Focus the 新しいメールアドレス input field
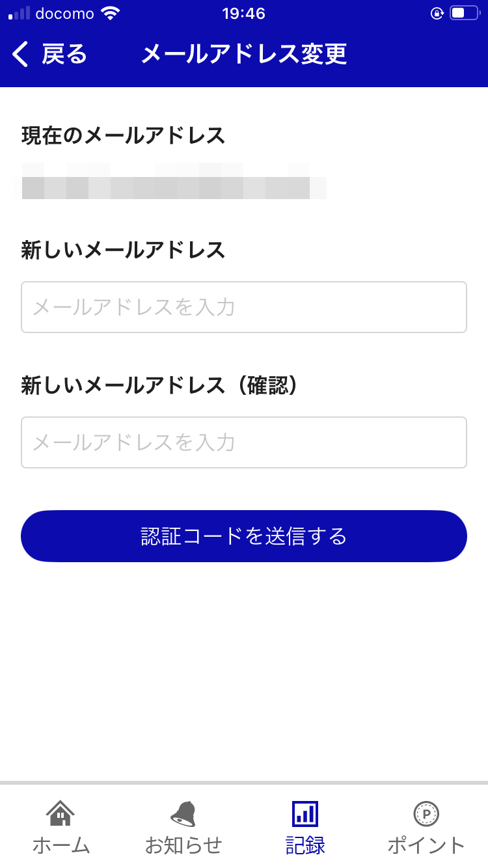 pos(244,307)
